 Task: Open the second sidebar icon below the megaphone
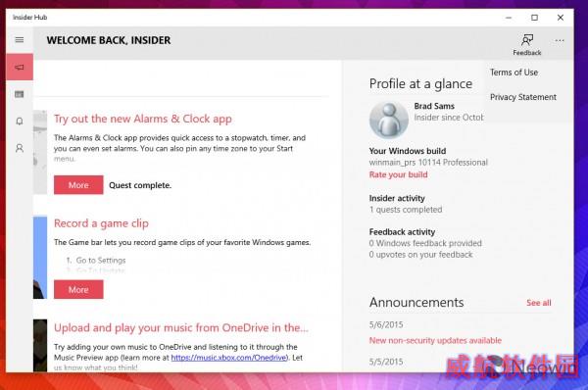(20, 94)
